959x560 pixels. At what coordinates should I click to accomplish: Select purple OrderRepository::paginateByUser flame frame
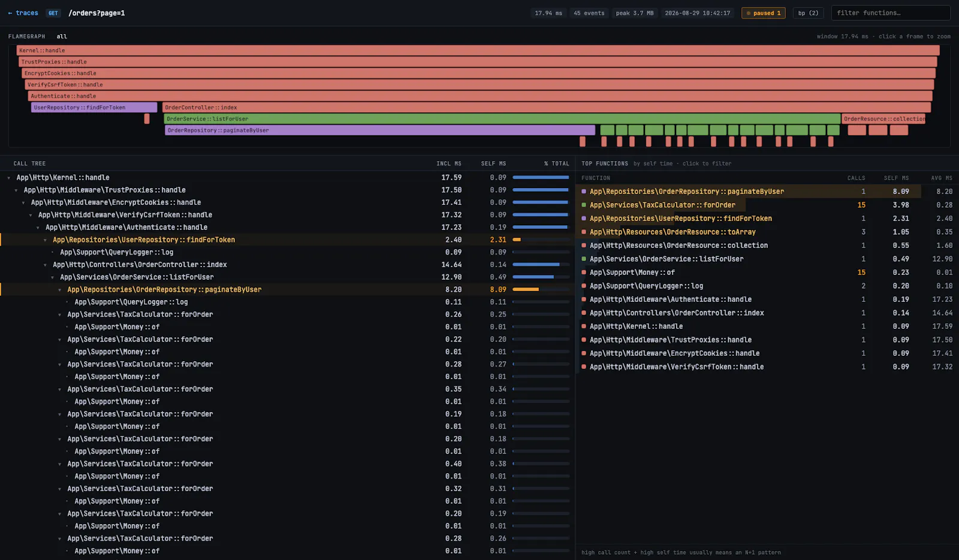point(380,130)
